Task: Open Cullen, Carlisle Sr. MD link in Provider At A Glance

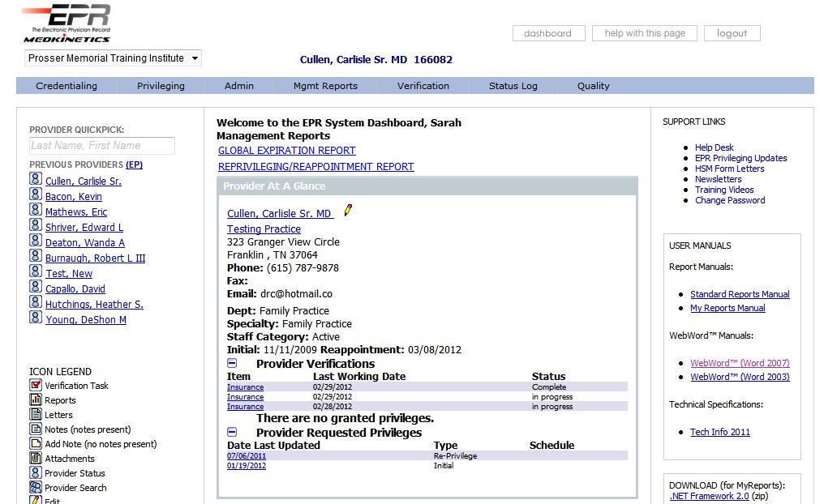Action: [280, 214]
